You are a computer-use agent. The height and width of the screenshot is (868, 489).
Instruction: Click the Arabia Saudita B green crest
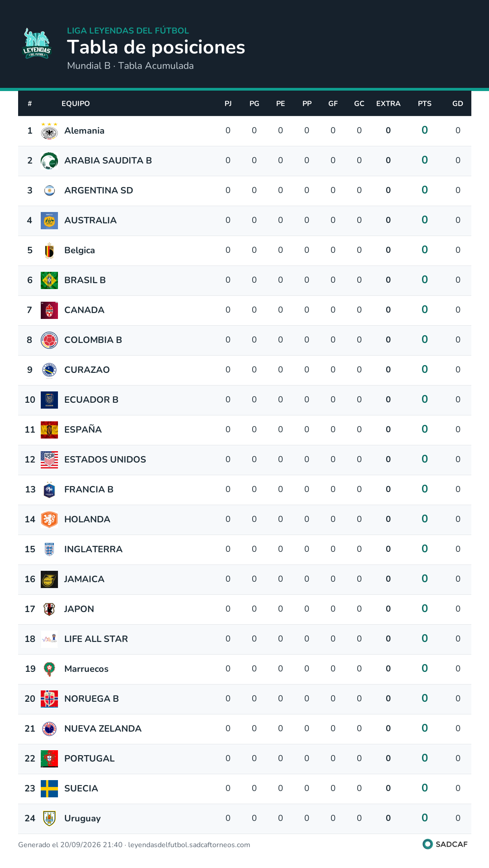point(49,161)
